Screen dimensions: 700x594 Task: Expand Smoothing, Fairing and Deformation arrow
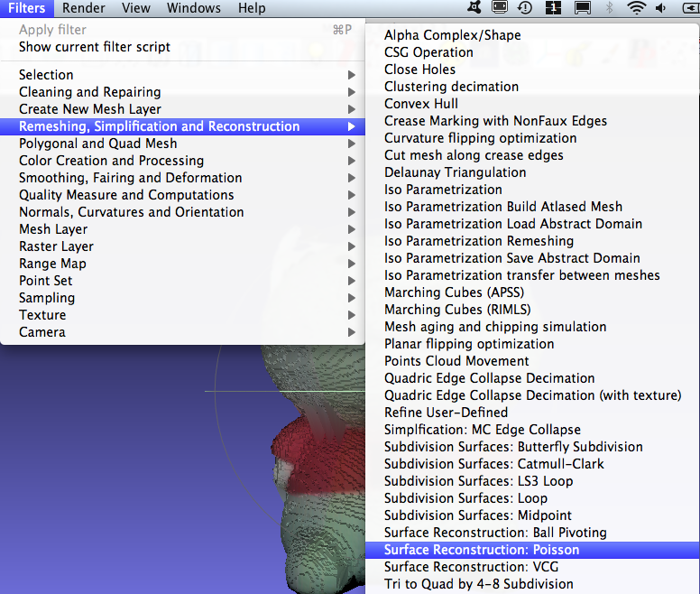[x=352, y=178]
